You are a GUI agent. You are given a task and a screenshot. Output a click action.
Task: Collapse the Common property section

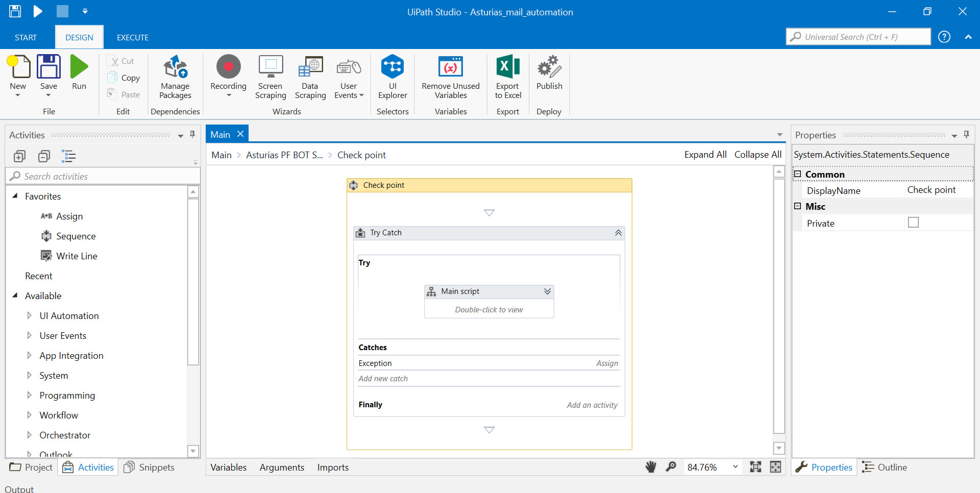pyautogui.click(x=798, y=174)
